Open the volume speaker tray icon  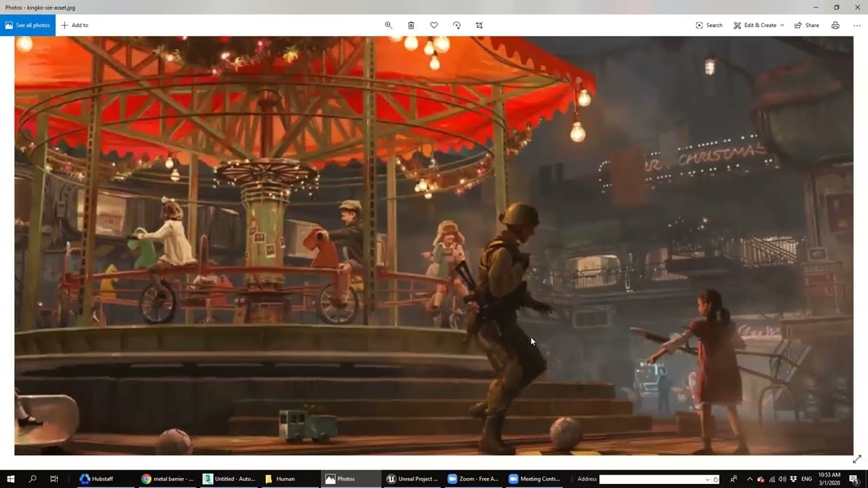click(782, 479)
